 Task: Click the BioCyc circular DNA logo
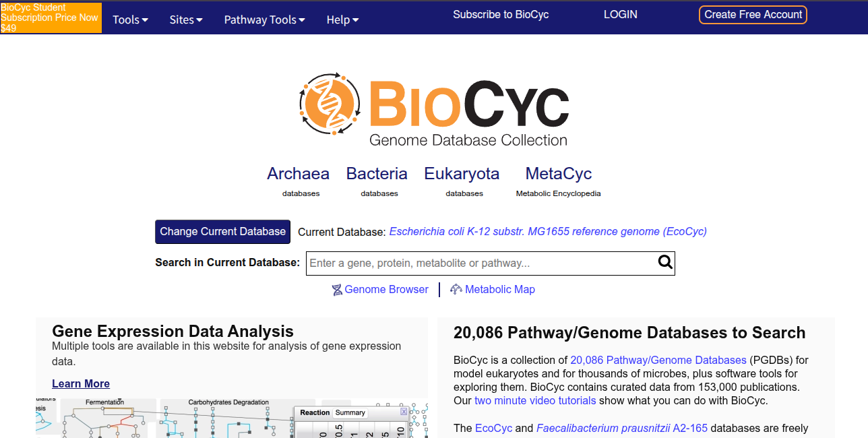pyautogui.click(x=330, y=104)
